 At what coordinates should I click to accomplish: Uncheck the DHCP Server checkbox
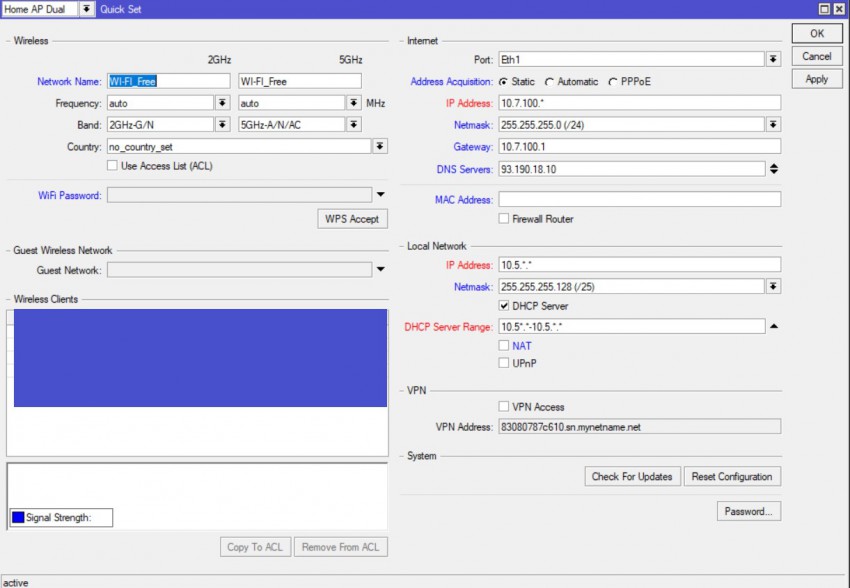click(504, 306)
